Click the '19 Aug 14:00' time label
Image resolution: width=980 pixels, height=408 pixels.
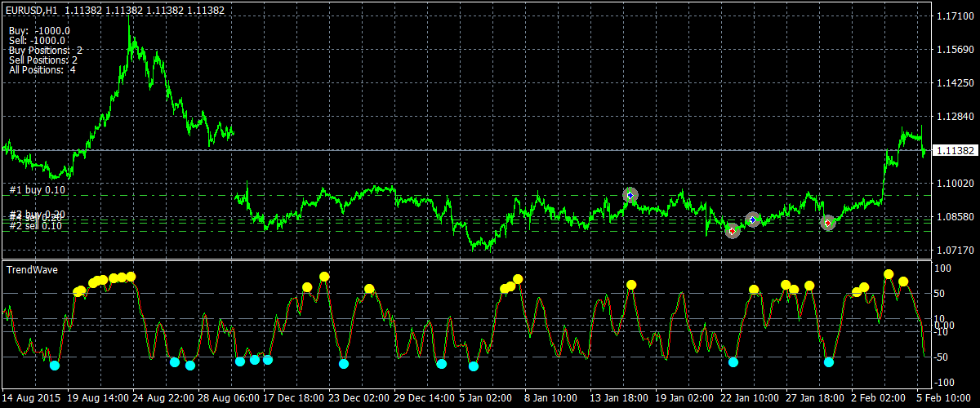pyautogui.click(x=97, y=398)
